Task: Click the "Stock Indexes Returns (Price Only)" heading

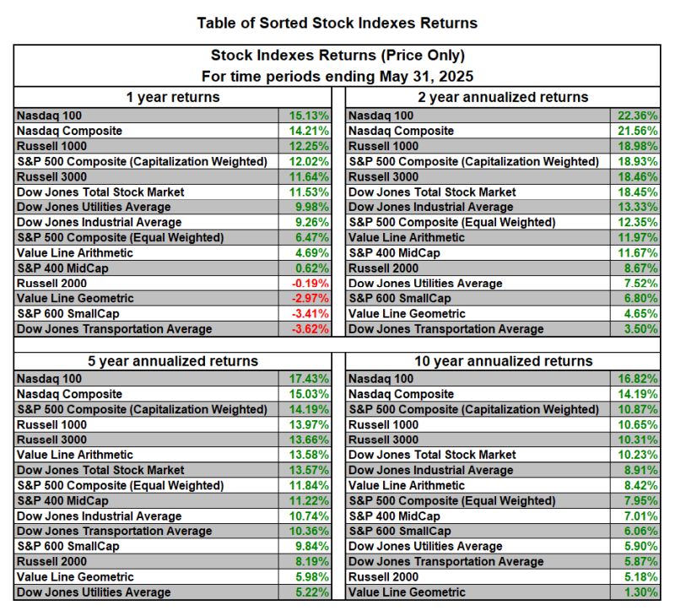Action: tap(337, 56)
